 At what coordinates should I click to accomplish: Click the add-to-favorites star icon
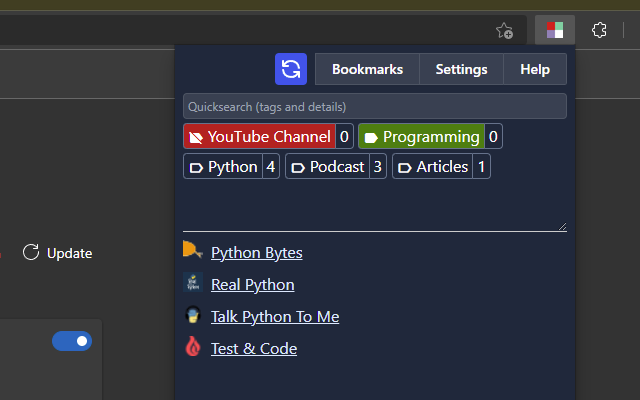click(504, 30)
